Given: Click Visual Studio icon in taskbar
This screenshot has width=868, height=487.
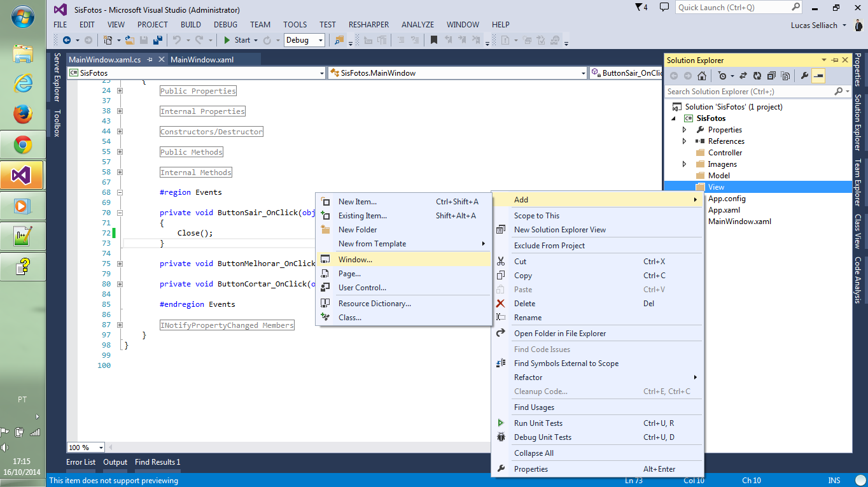Looking at the screenshot, I should [x=23, y=175].
